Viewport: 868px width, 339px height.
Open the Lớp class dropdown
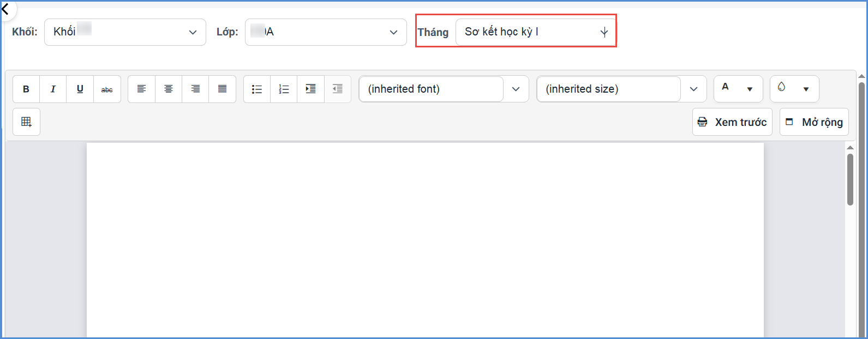pos(326,32)
